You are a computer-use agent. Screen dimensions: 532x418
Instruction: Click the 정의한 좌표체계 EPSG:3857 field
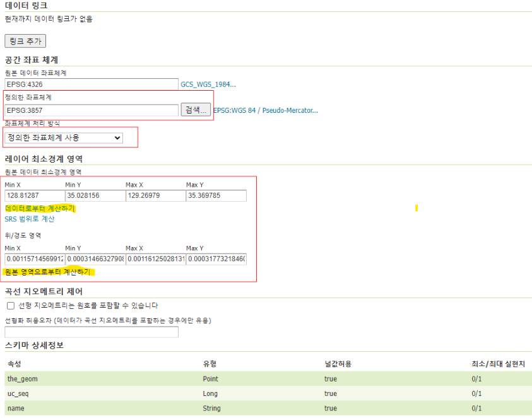[92, 110]
